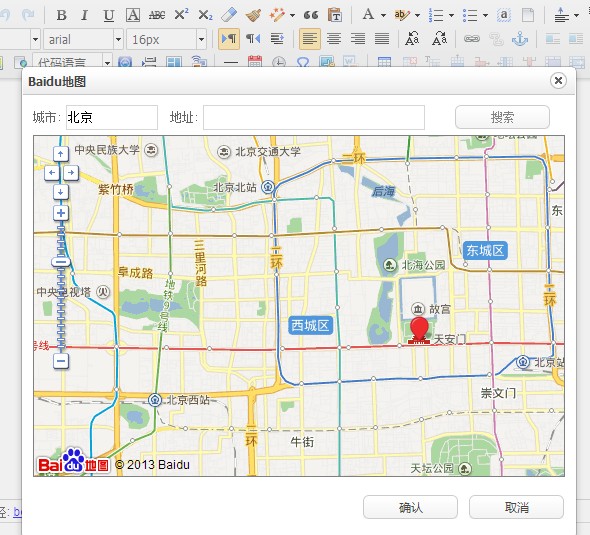Toggle align left paragraph

[x=310, y=39]
